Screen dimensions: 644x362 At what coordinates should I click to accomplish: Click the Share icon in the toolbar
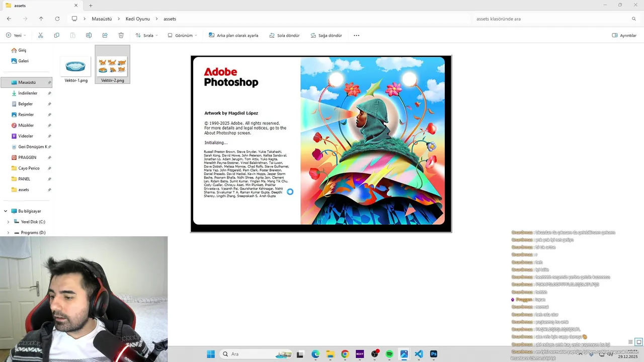(x=105, y=36)
